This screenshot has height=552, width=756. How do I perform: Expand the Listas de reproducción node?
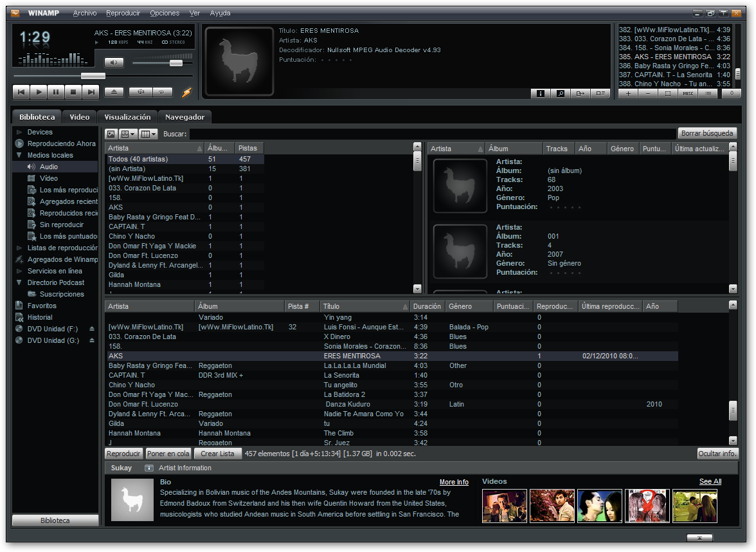(x=19, y=248)
